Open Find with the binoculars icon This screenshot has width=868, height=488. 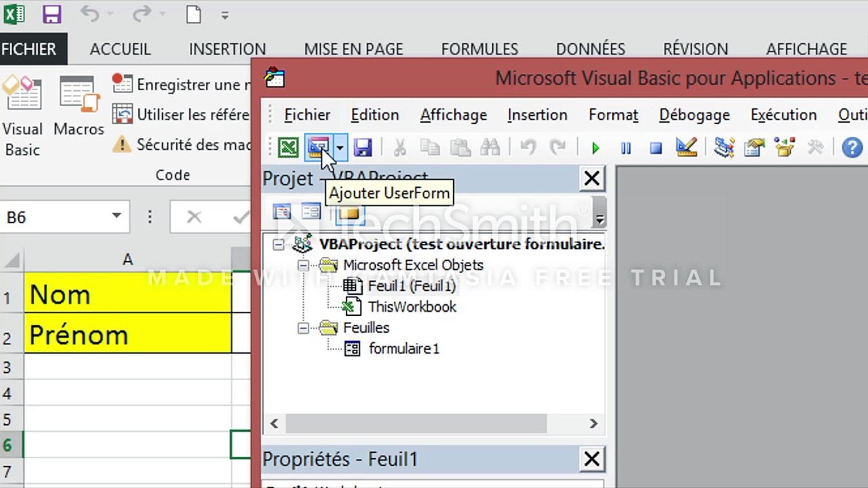coord(490,147)
